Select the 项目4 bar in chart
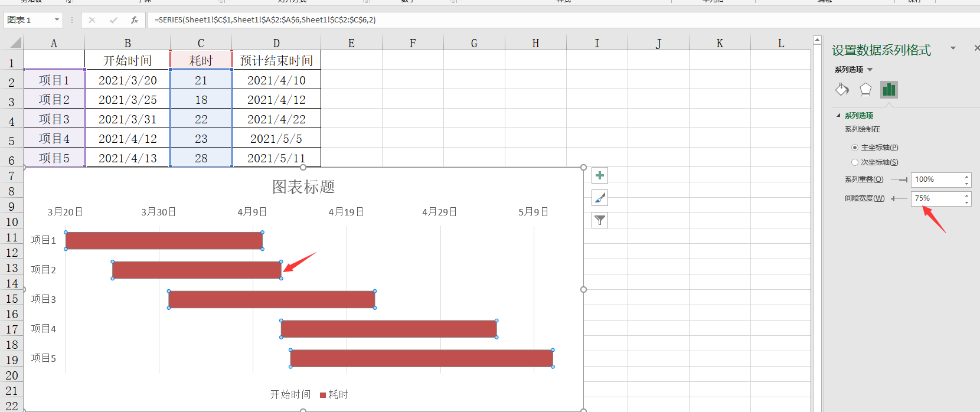 [x=388, y=329]
